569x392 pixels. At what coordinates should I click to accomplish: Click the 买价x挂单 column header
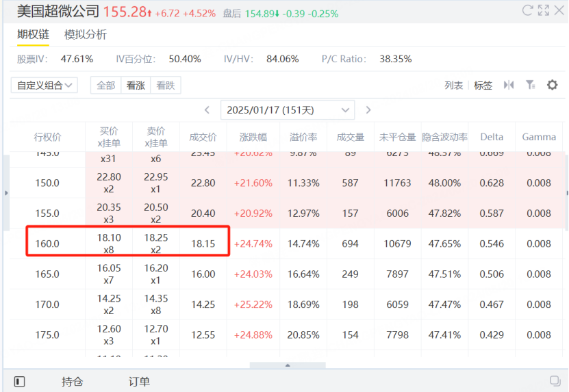point(109,137)
